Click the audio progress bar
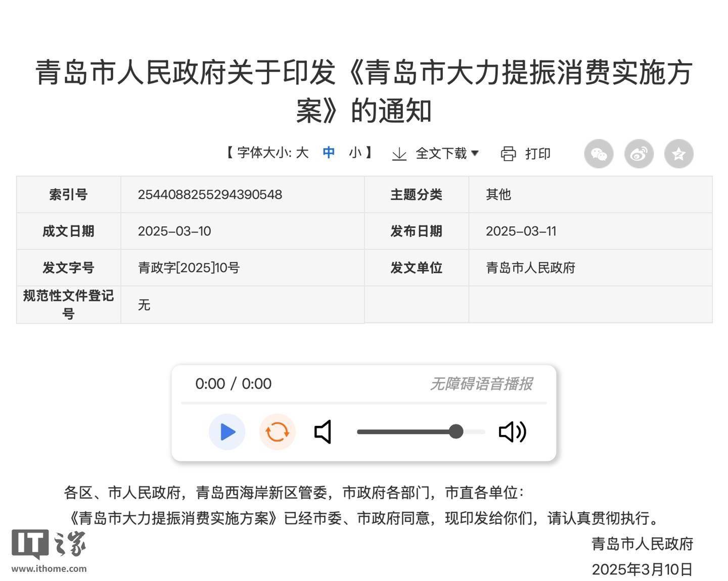This screenshot has height=581, width=728. click(364, 403)
